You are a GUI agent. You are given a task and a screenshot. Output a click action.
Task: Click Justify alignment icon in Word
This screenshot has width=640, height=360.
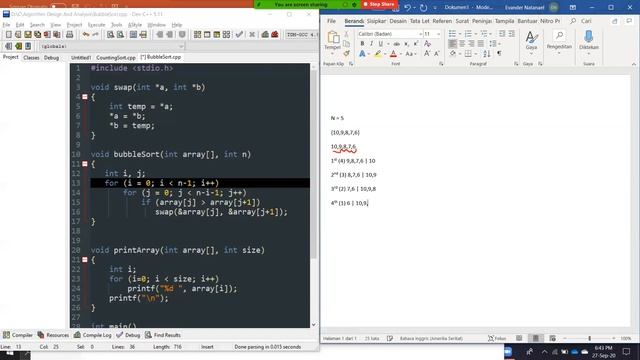coord(481,44)
